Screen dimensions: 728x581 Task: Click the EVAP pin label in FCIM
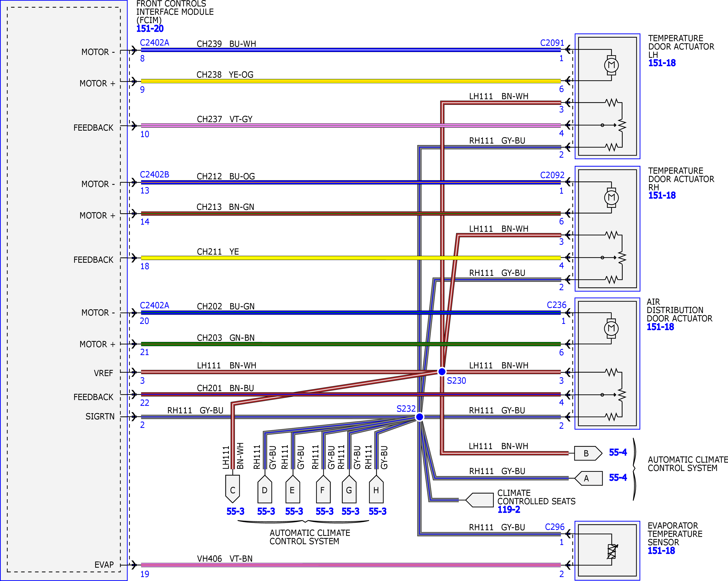(x=104, y=565)
